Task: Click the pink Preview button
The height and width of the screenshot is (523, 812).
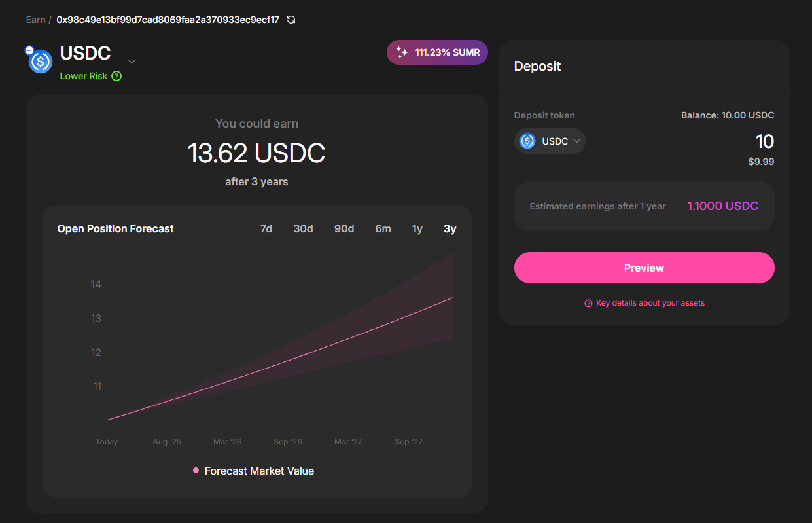Action: 644,268
